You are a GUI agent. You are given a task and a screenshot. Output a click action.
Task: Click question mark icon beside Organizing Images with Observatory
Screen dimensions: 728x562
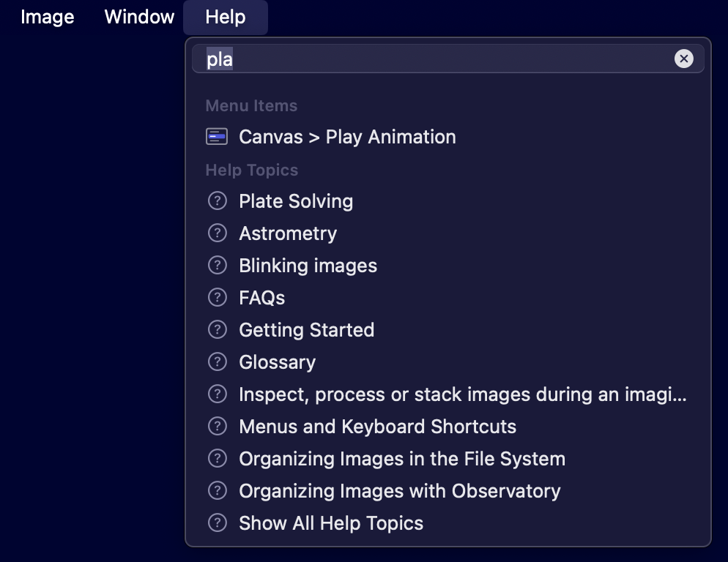click(x=218, y=490)
